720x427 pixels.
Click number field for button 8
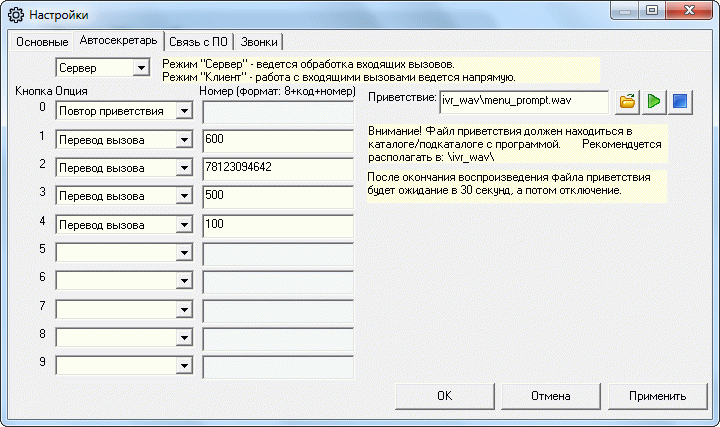click(x=278, y=339)
